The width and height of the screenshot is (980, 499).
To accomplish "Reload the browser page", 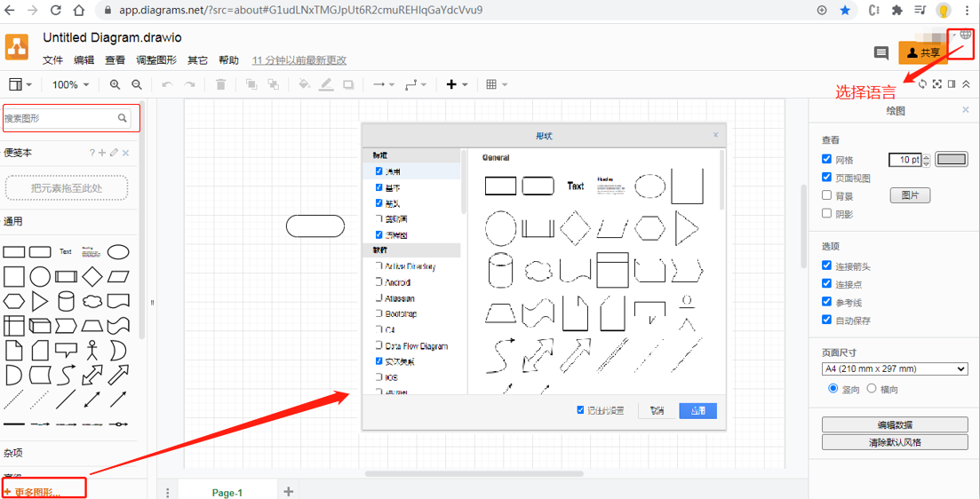I will [56, 11].
